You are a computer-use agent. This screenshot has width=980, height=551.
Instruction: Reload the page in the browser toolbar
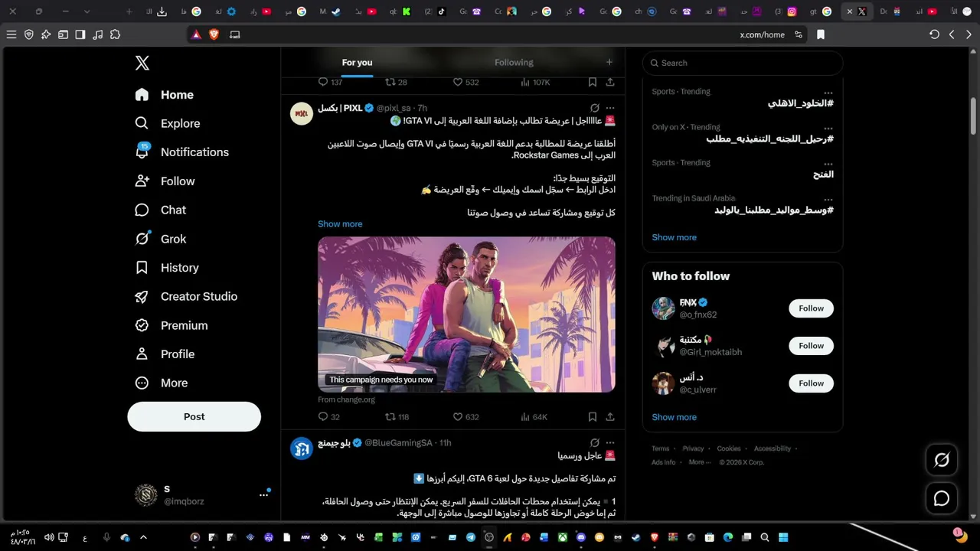click(x=934, y=34)
